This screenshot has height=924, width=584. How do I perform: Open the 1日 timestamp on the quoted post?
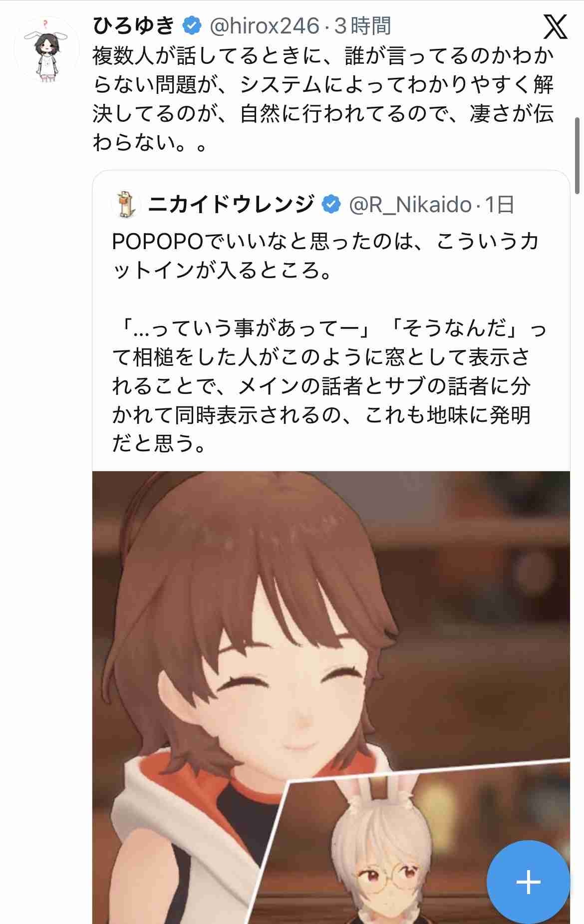500,205
